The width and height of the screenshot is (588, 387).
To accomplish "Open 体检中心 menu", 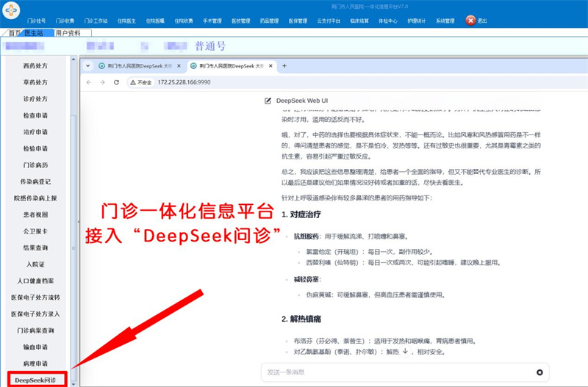I will (x=388, y=21).
